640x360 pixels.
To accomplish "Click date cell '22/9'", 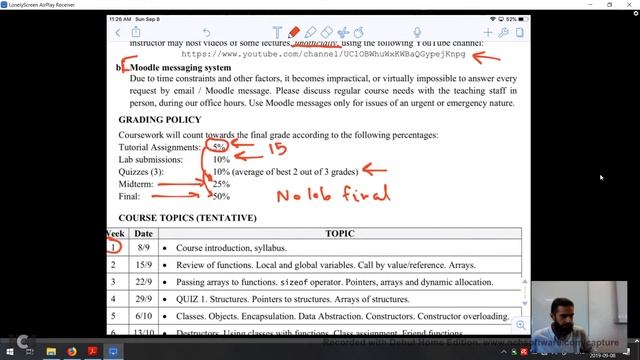I will tap(143, 282).
